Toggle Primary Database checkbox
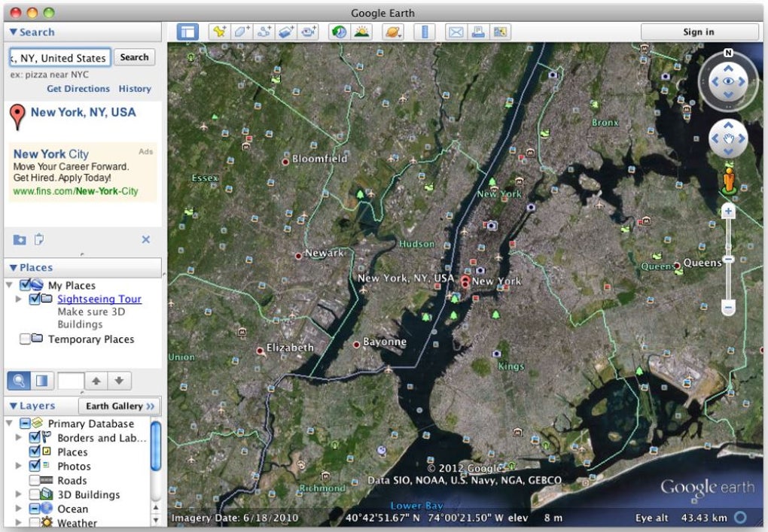Screen dimensions: 768x532 point(25,424)
